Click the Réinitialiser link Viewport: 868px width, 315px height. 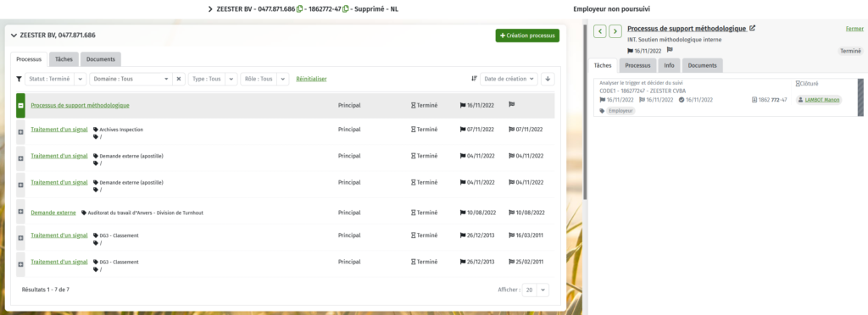311,79
